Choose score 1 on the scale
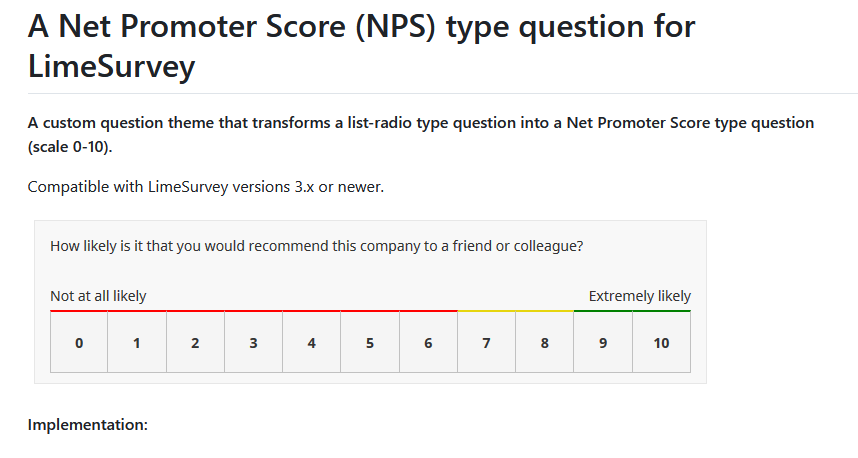Screen dimensions: 858x458 (x=137, y=343)
